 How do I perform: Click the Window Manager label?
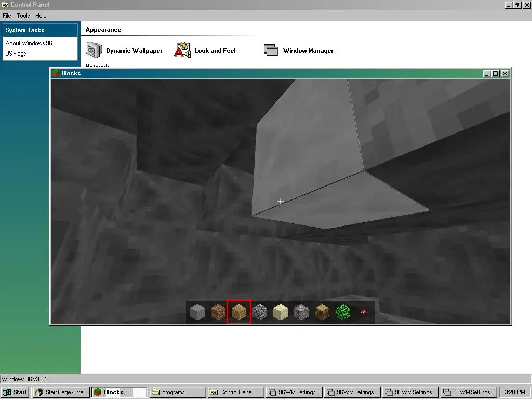tap(308, 51)
